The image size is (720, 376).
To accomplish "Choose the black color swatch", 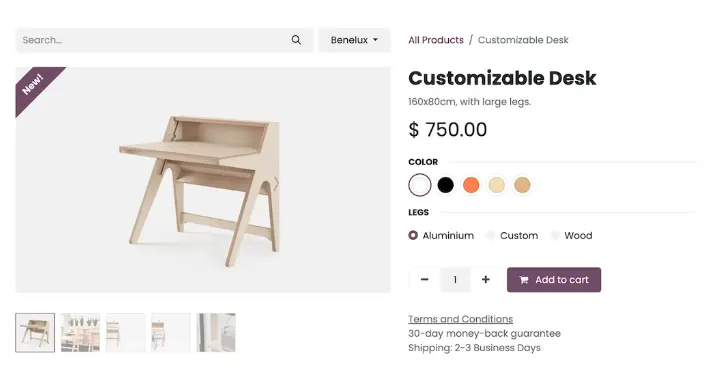I will [445, 185].
